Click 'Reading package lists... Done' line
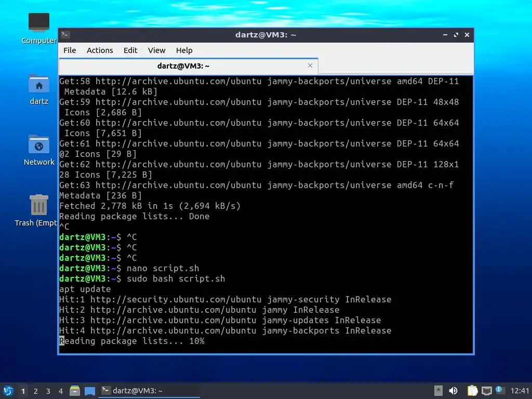Image resolution: width=532 pixels, height=399 pixels. pos(135,217)
